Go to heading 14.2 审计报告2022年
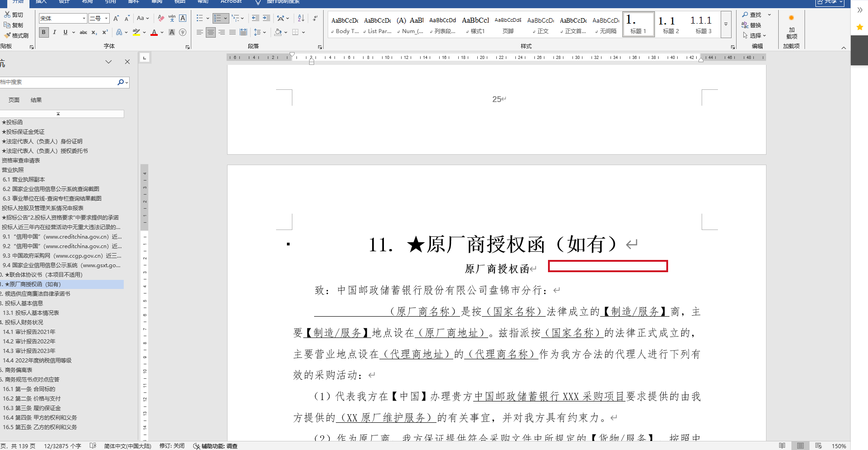The height and width of the screenshot is (450, 868). tap(29, 342)
